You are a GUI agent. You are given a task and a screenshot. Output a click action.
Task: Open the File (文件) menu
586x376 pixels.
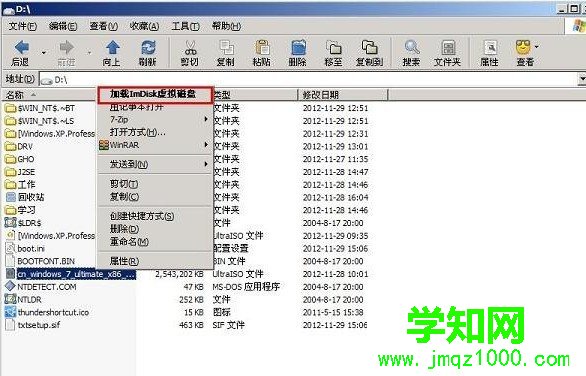(22, 26)
